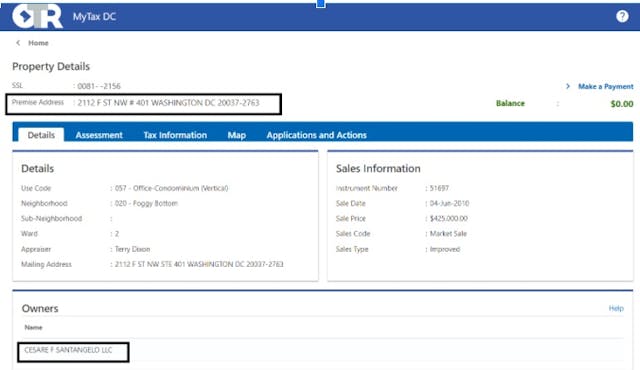640x370 pixels.
Task: Go back to Home
Action: coord(38,43)
